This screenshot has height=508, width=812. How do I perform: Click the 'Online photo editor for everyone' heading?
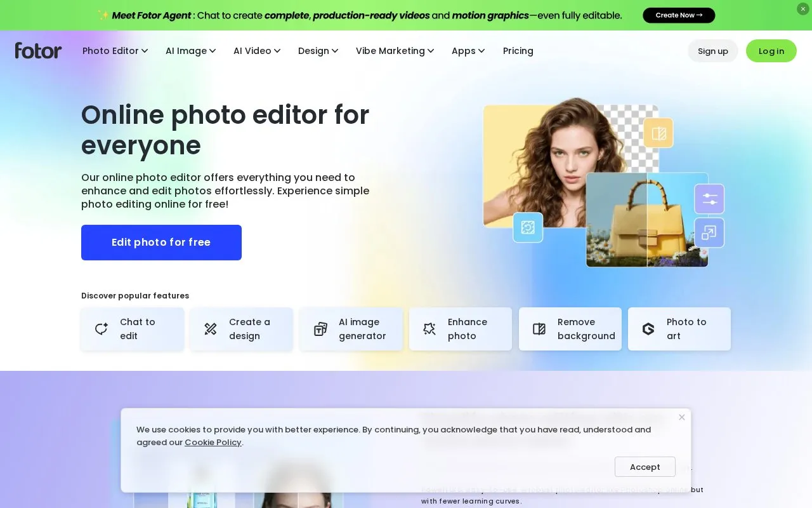tap(225, 130)
